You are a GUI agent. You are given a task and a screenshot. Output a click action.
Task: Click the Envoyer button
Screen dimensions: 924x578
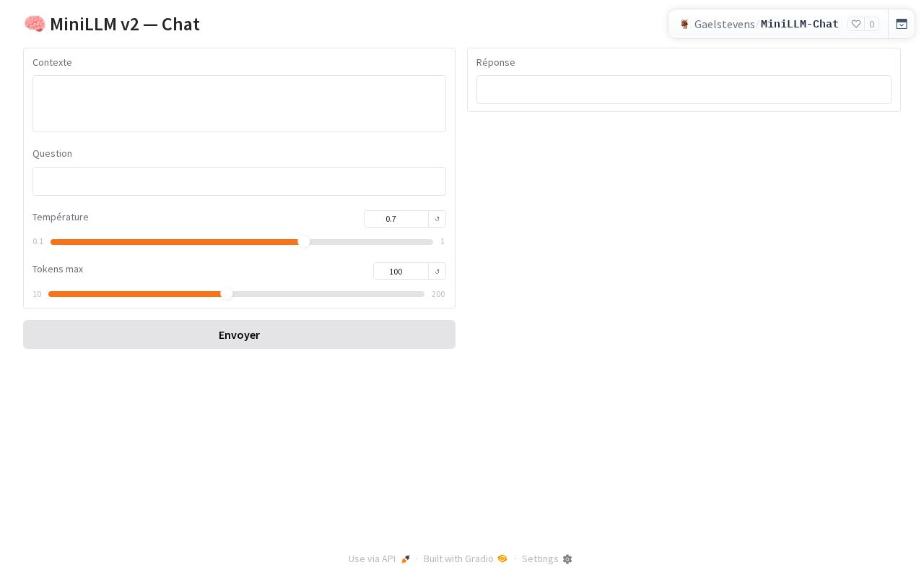(239, 335)
